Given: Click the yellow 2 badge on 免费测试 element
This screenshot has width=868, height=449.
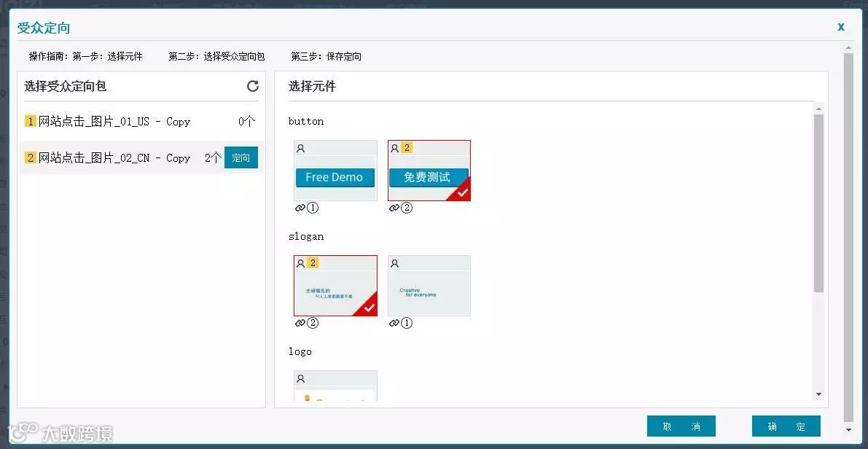Looking at the screenshot, I should 407,148.
